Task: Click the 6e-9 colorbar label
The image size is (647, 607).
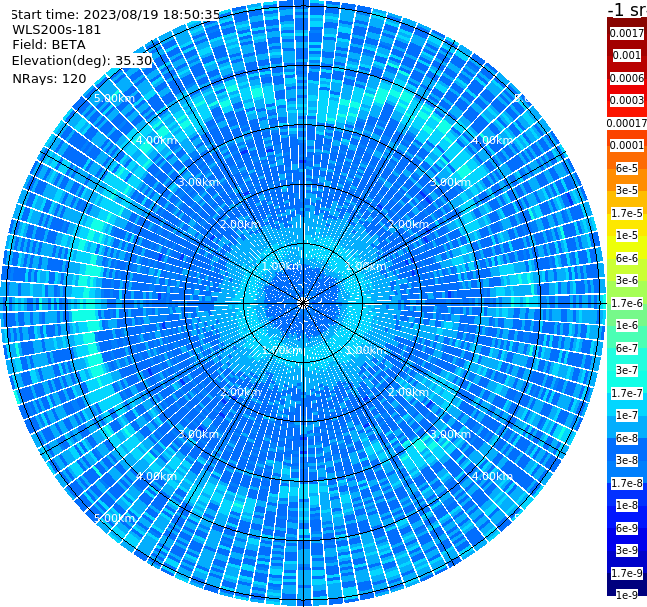Action: [627, 528]
